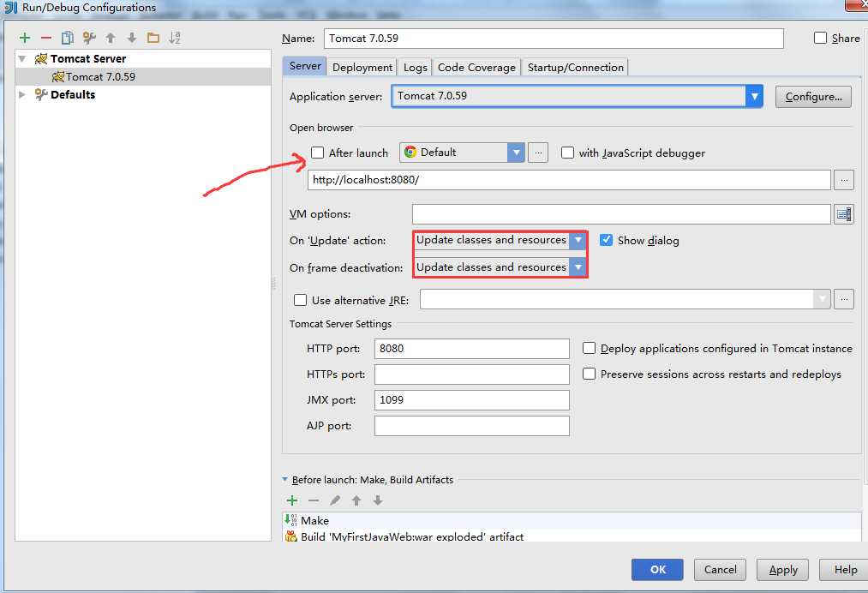
Task: Select Build 'MyFirstJavaWeb:war exploded' artifact entry
Action: point(572,536)
